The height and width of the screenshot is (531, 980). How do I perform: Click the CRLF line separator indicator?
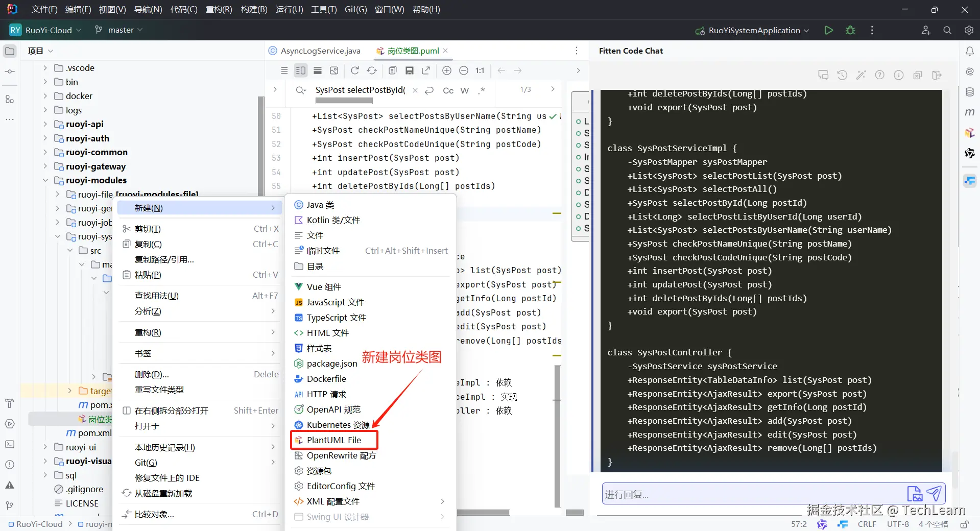click(x=867, y=524)
